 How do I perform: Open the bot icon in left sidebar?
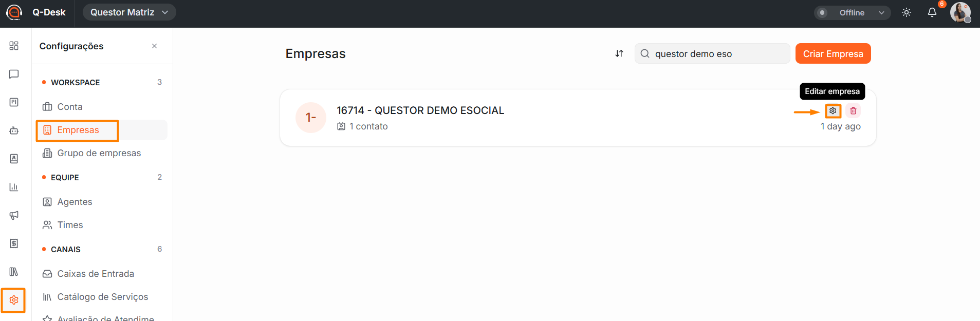(14, 130)
